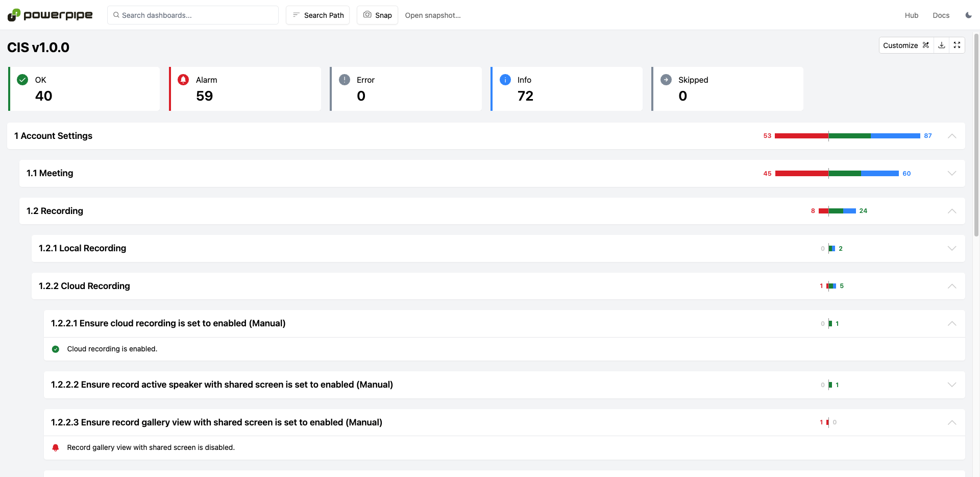Open the Docs page

tap(941, 15)
